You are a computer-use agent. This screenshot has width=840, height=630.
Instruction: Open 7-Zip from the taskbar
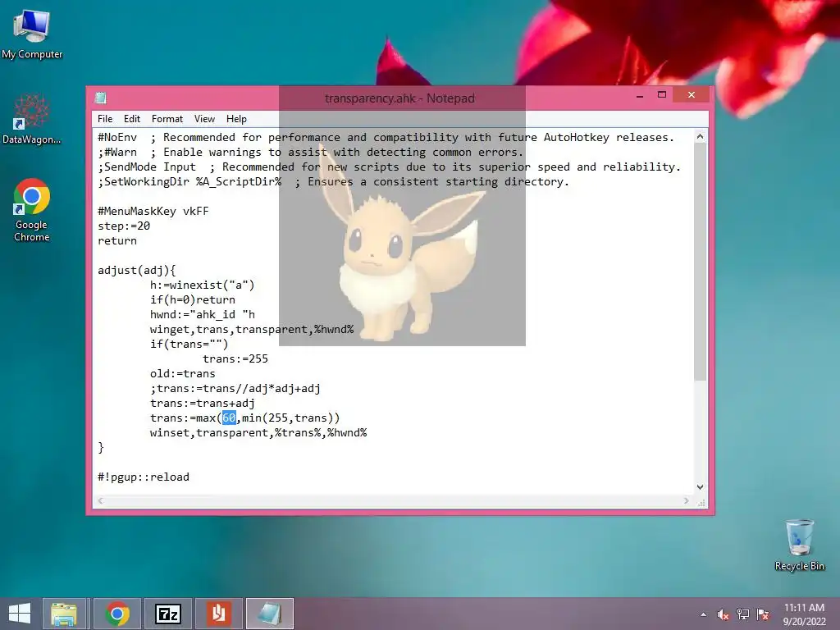tap(167, 614)
